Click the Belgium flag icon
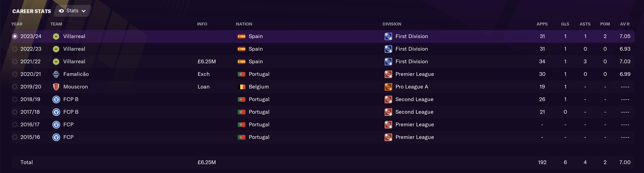 pyautogui.click(x=241, y=87)
